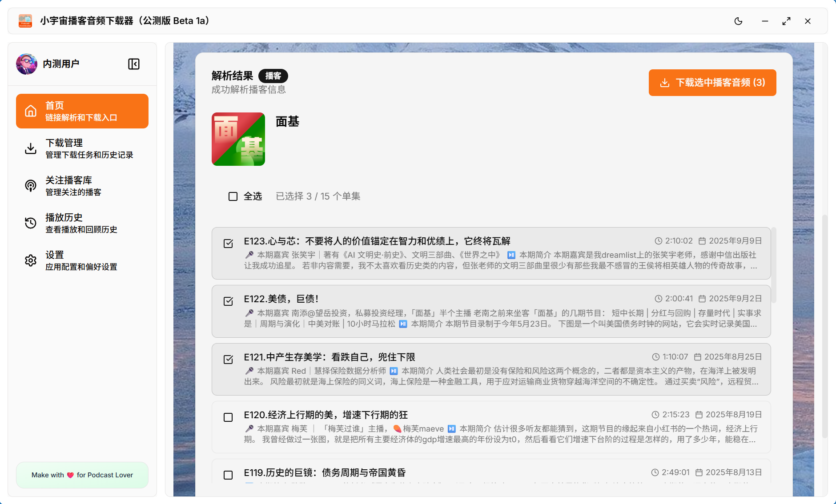
Task: Open 首页 home page
Action: tap(82, 111)
